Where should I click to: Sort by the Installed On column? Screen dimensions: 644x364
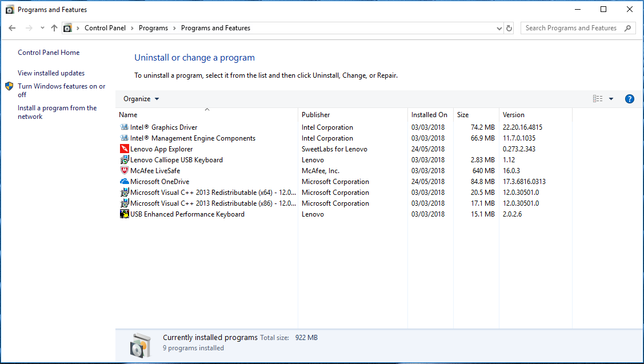tap(430, 115)
